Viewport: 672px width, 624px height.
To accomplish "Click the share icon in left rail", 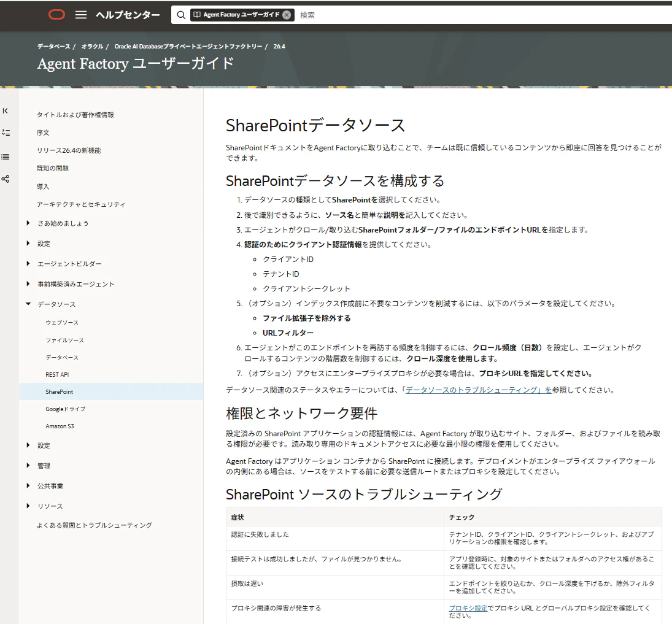I will 5,179.
